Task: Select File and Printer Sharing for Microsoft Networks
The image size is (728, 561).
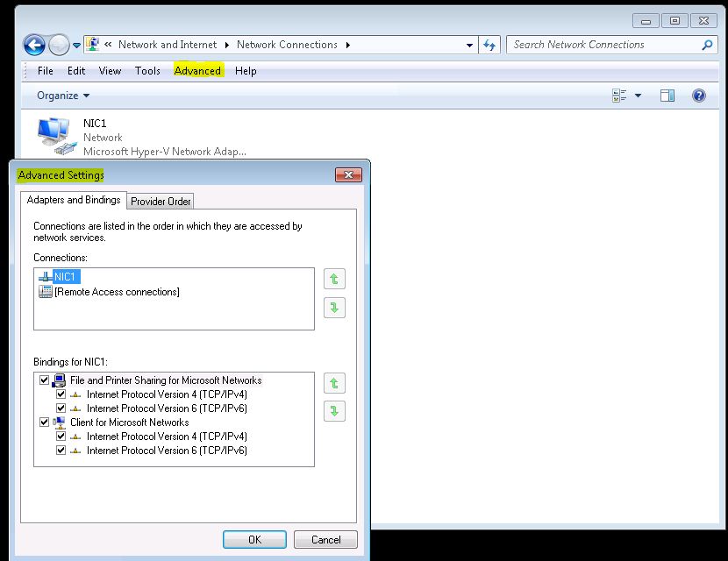Action: click(x=166, y=380)
